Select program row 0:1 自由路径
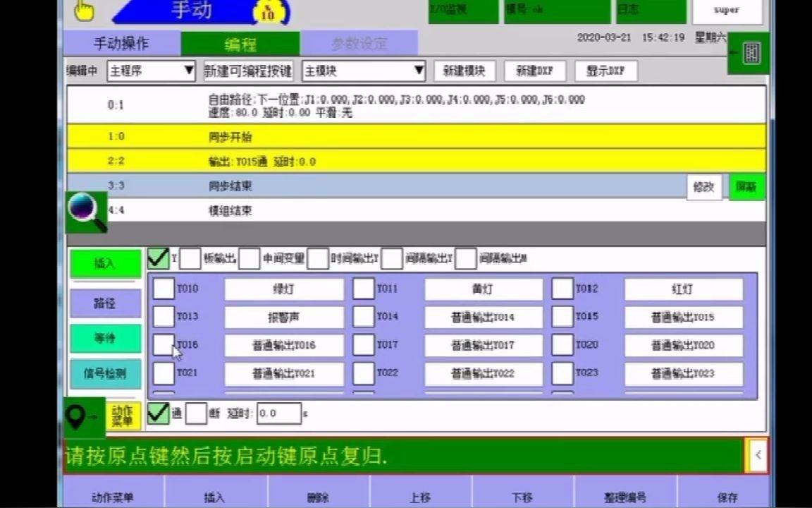Viewport: 812px width, 508px height. coord(417,105)
